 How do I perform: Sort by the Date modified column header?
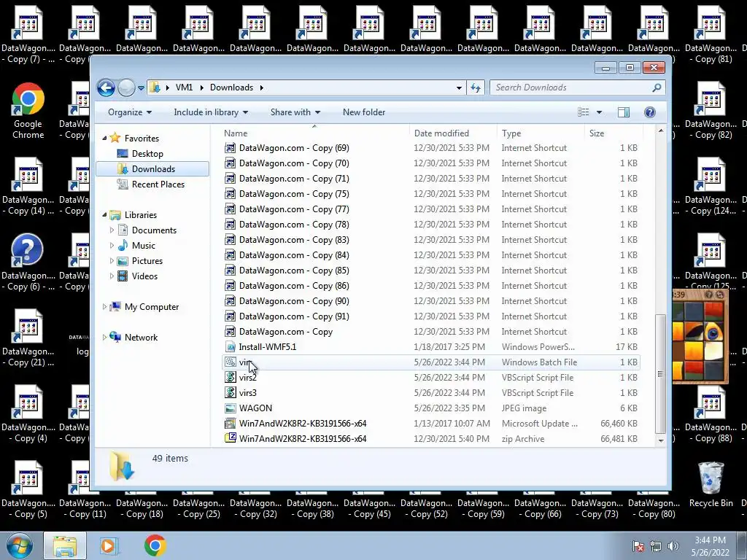pyautogui.click(x=452, y=133)
